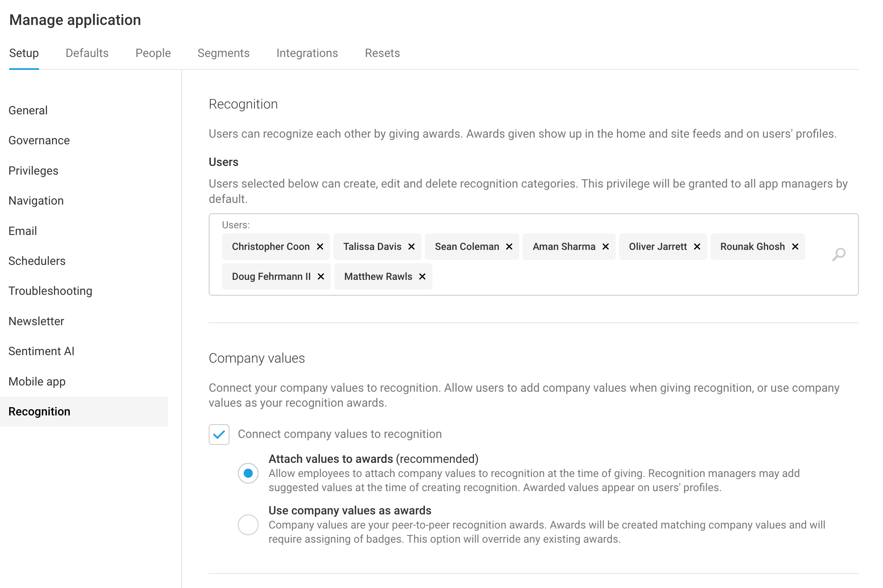
Task: Remove Oliver Jarrett from users
Action: pos(697,247)
